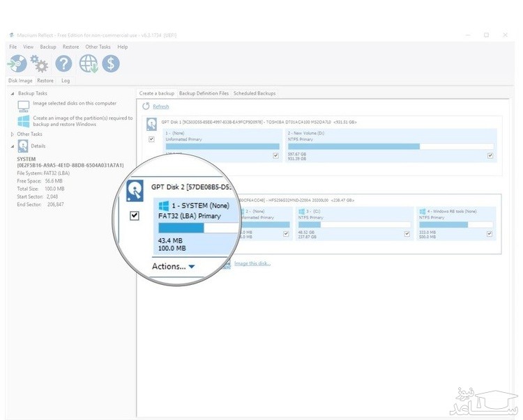Click the disk image backup toolbar icon

coord(17,64)
